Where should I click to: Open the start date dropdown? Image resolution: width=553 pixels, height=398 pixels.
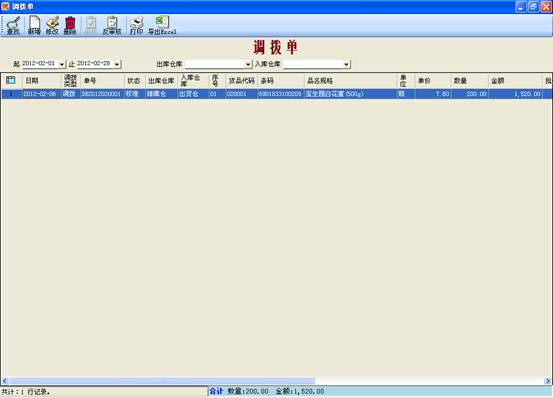[62, 64]
